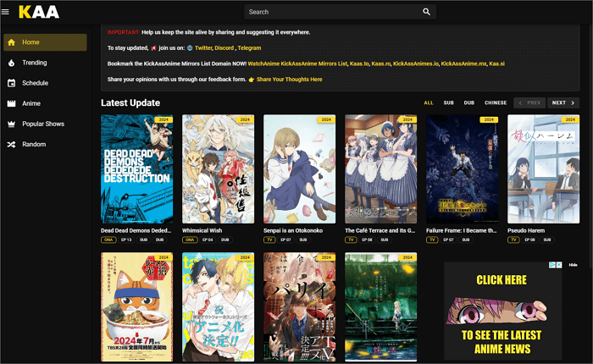The height and width of the screenshot is (364, 593).
Task: Filter latest updates by DUB
Action: (x=469, y=102)
